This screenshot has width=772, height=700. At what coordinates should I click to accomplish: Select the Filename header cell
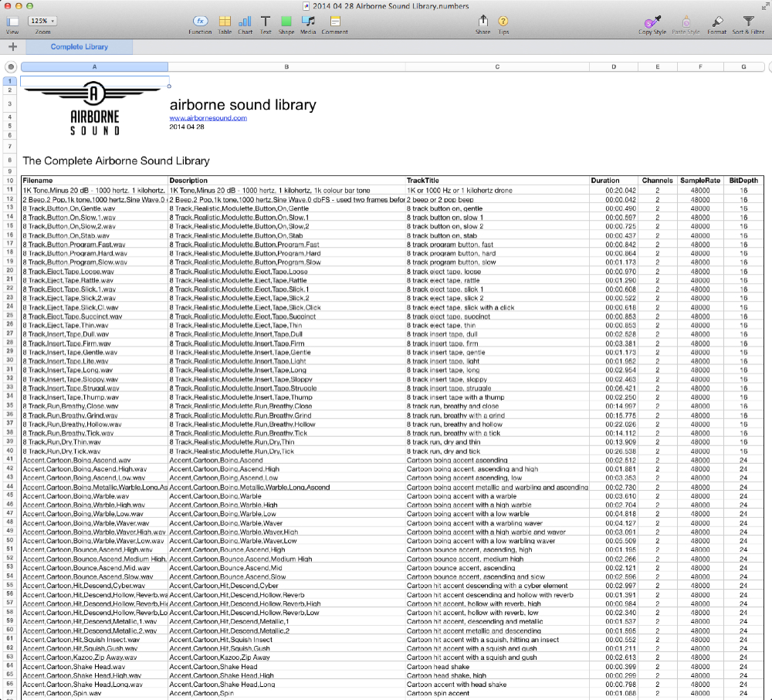click(x=94, y=181)
